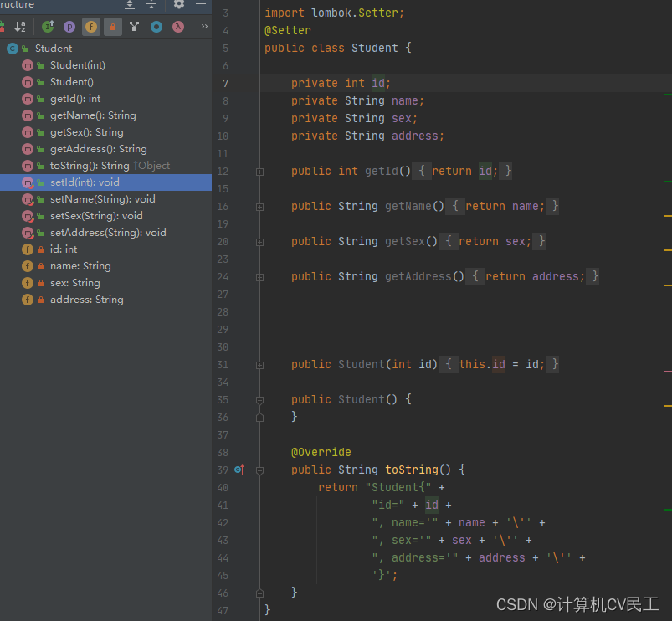Show more toolbar actions via double chevron

tap(204, 27)
